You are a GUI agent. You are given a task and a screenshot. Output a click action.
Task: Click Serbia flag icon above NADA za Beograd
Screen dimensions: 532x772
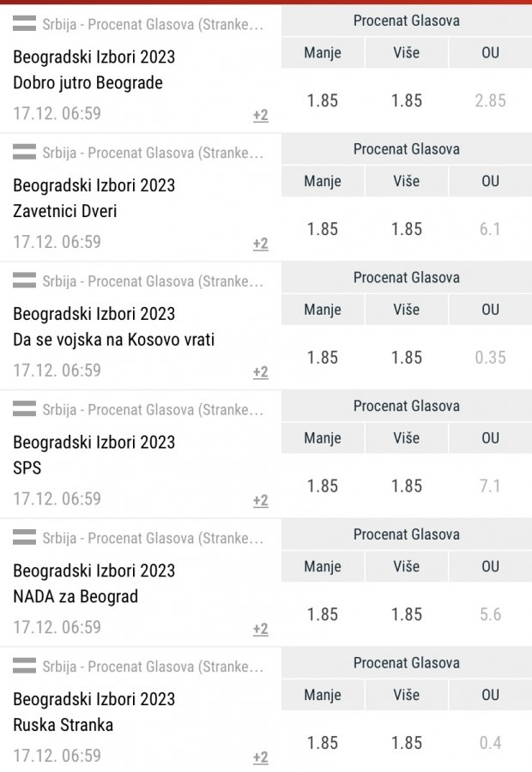tap(24, 538)
